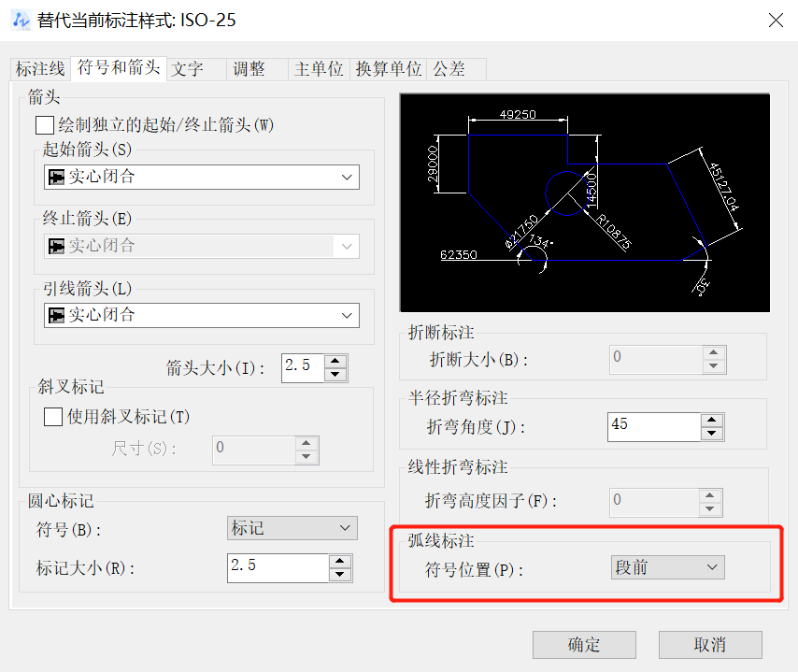Open the 圆心标记 符号 dropdown
This screenshot has height=672, width=798.
coord(292,528)
